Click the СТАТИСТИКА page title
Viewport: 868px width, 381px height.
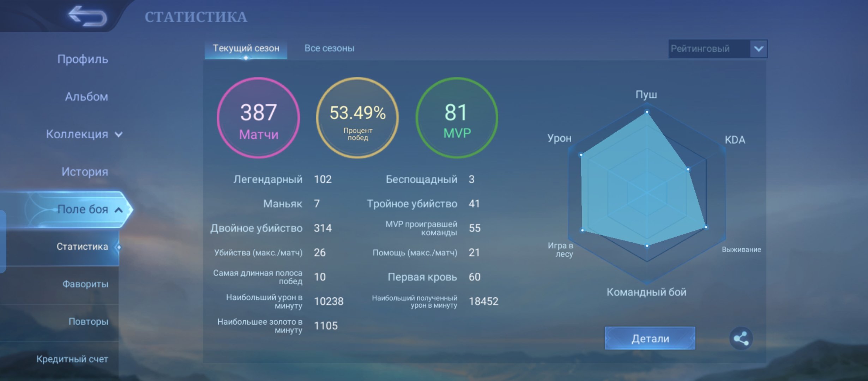pos(196,17)
